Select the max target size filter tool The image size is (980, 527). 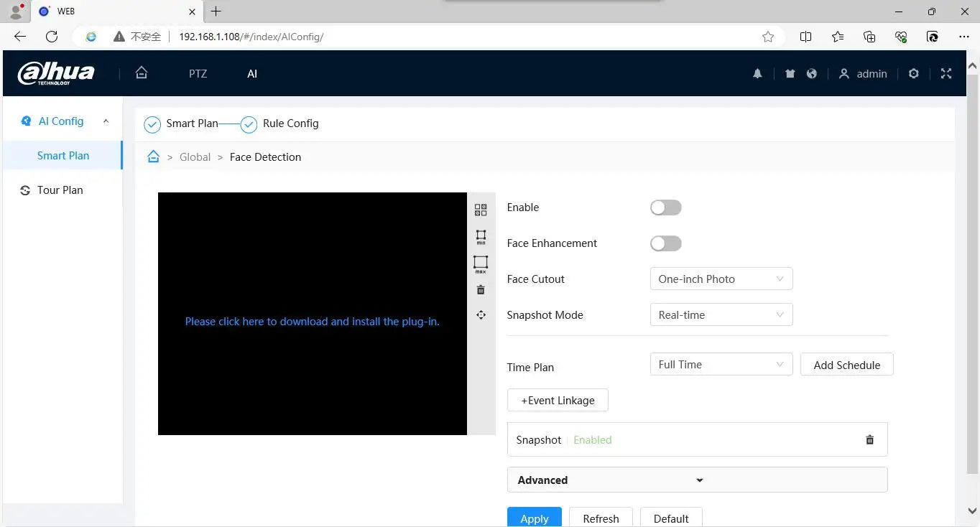tap(481, 264)
